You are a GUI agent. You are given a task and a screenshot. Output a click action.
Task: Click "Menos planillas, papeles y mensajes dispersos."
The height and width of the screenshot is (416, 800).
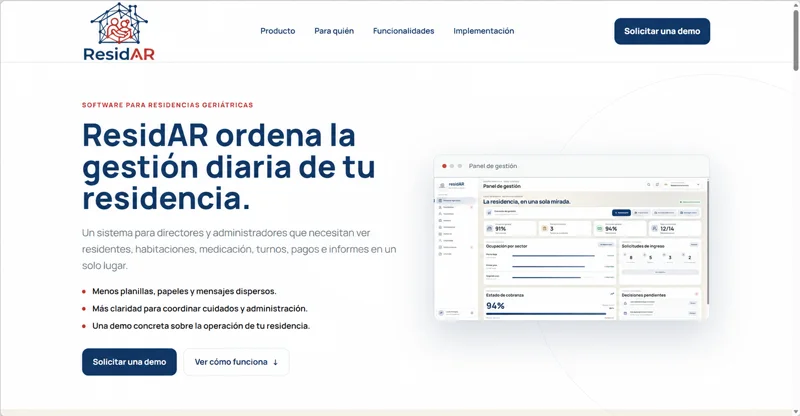coord(184,291)
